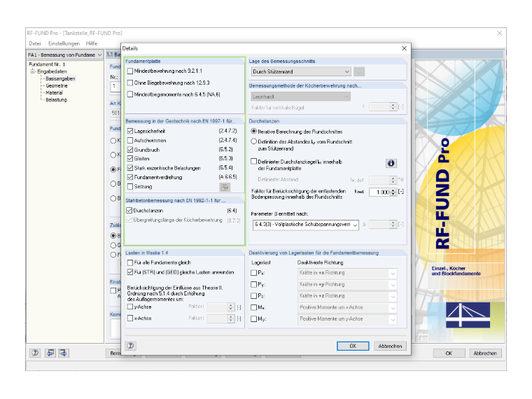The width and height of the screenshot is (532, 399).
Task: Enable Definierter Durchstanzkegel checkbox
Action: [253, 162]
